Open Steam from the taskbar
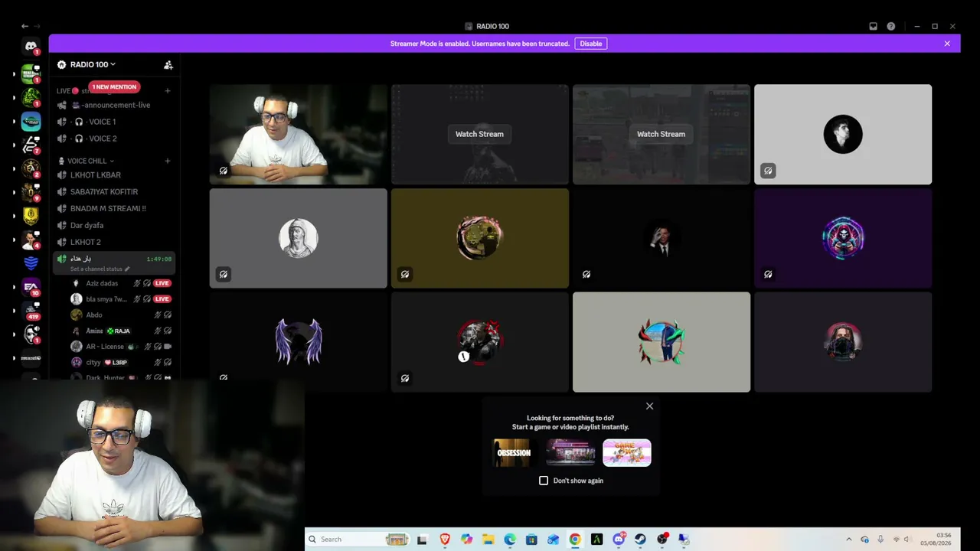Screen dimensions: 980x551 pyautogui.click(x=640, y=540)
